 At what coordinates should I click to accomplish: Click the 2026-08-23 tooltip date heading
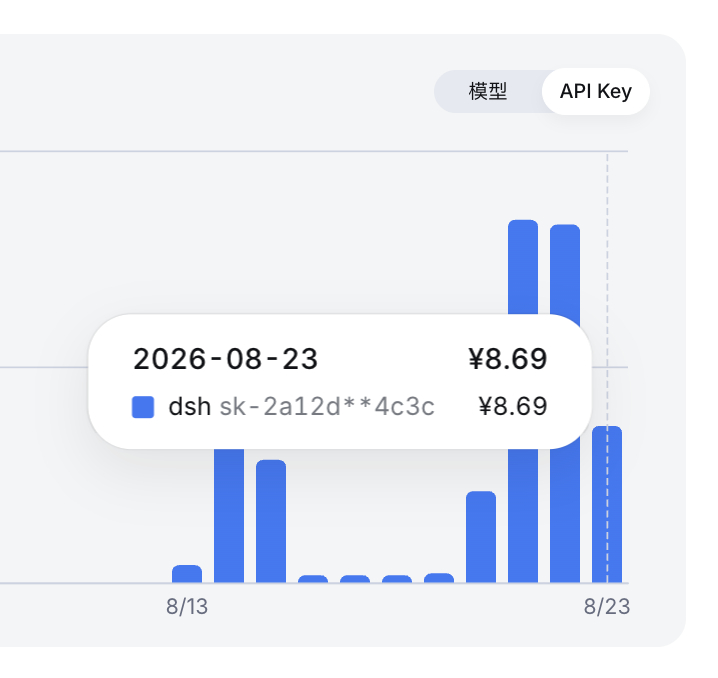coord(225,358)
